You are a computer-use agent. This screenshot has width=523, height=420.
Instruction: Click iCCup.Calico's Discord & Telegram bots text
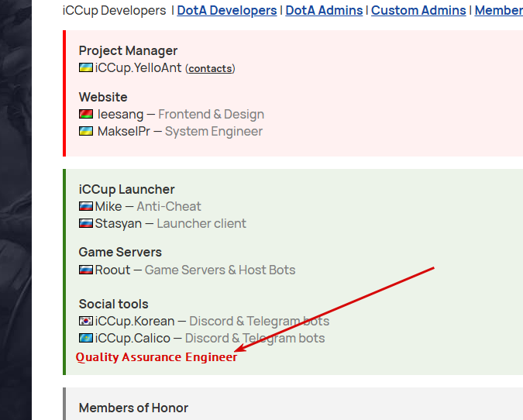coord(255,339)
